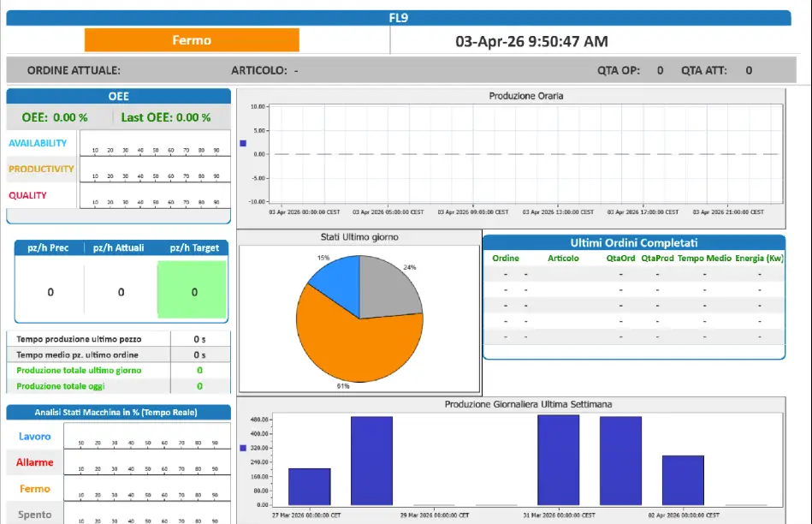Click the Last OEE: 0.00 % value
Viewport: 812px width, 524px height.
[166, 117]
